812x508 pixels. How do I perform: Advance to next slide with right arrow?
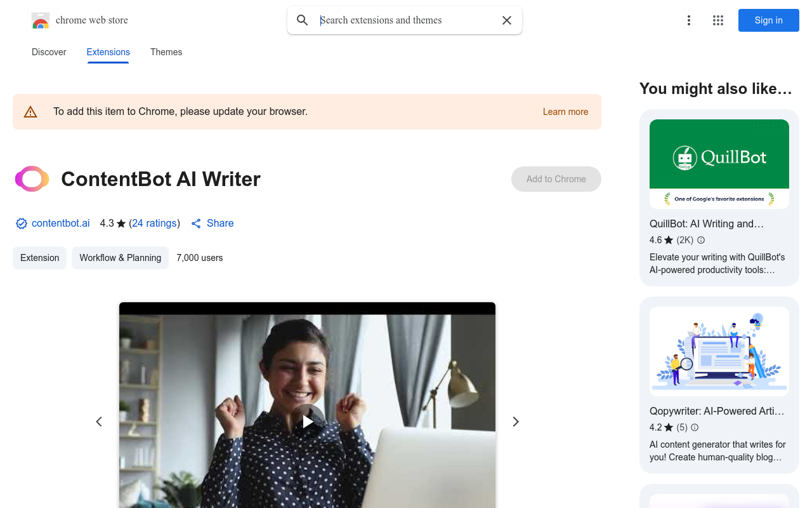point(516,422)
